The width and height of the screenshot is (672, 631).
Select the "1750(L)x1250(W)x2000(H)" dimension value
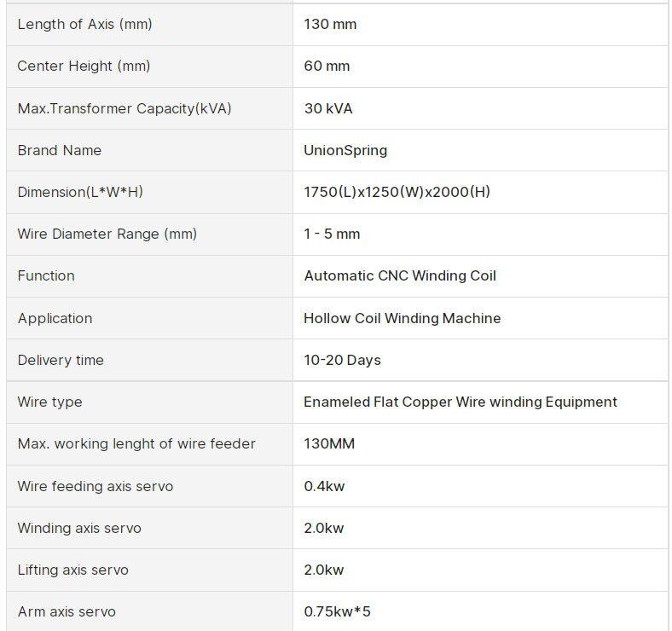click(x=397, y=192)
